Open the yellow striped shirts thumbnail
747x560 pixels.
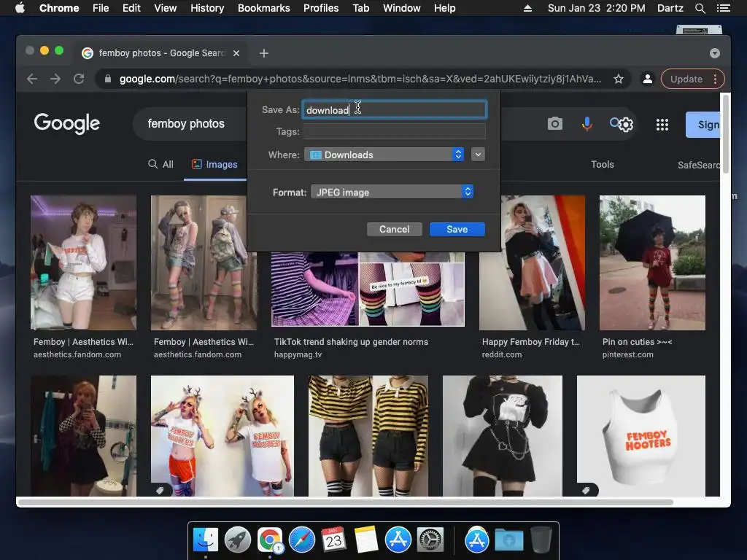pyautogui.click(x=368, y=436)
